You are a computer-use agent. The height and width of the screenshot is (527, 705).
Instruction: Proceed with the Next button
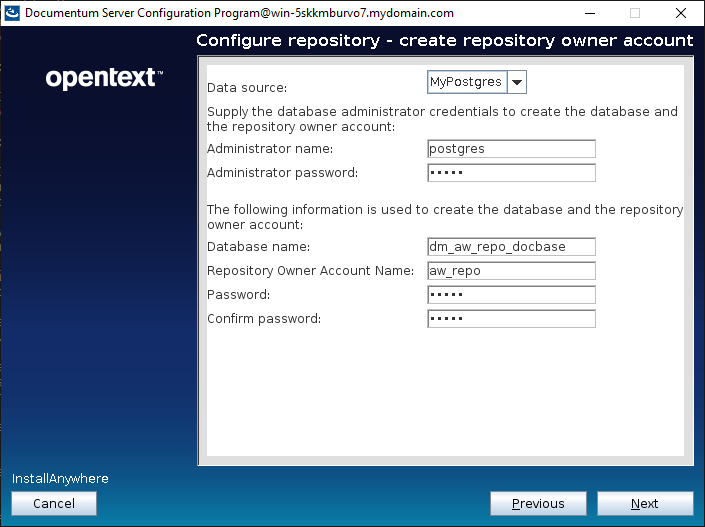pyautogui.click(x=645, y=504)
